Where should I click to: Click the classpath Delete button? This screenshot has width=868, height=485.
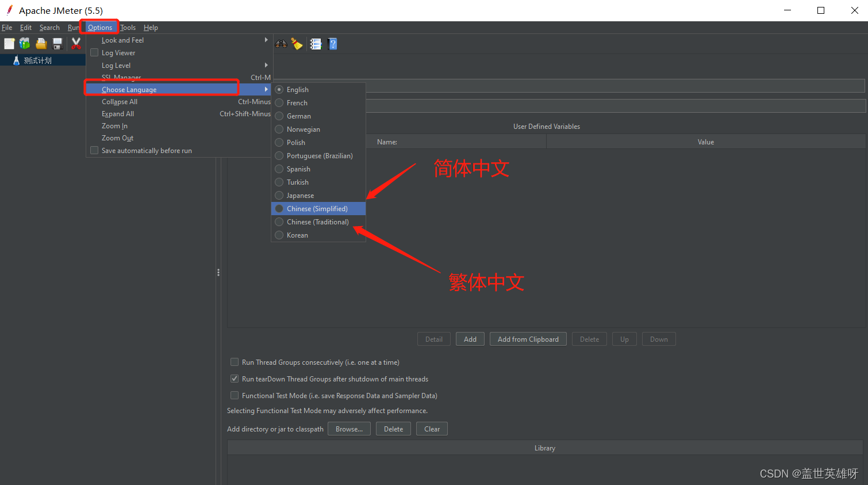[x=393, y=429]
